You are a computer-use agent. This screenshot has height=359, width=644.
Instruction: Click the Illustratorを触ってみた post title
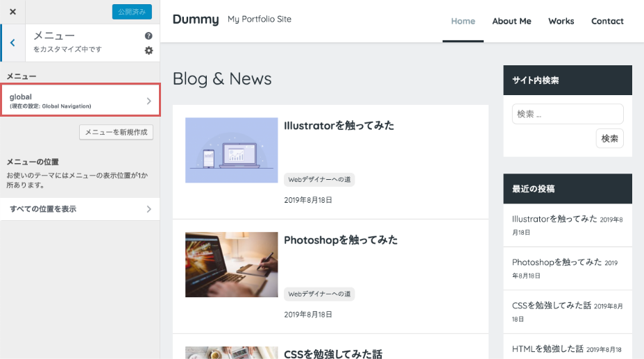coord(339,126)
